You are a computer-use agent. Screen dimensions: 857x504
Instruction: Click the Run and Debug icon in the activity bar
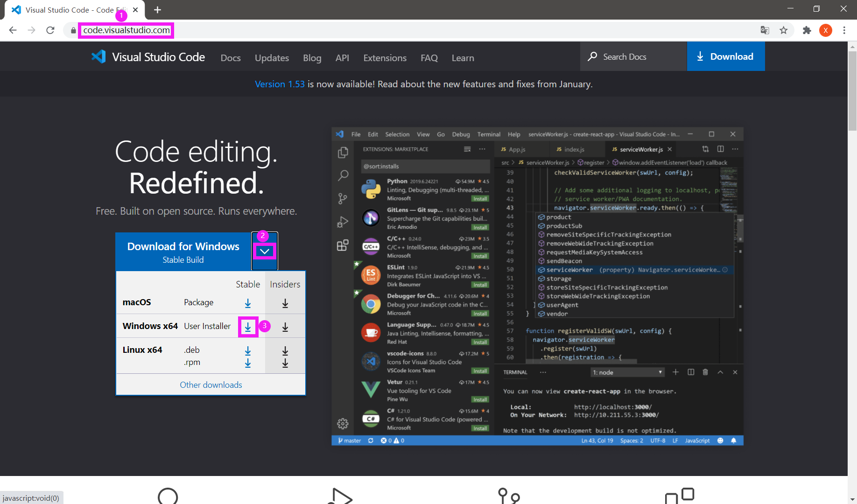click(343, 222)
